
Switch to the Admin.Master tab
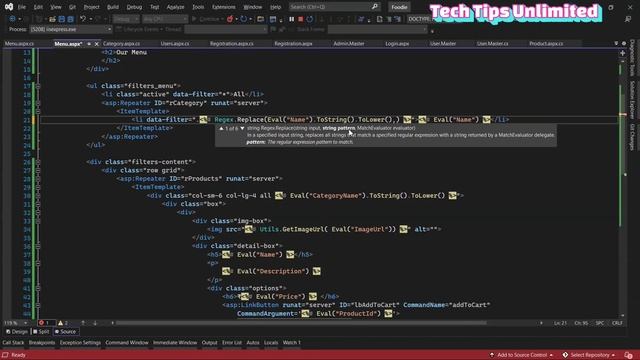[349, 43]
